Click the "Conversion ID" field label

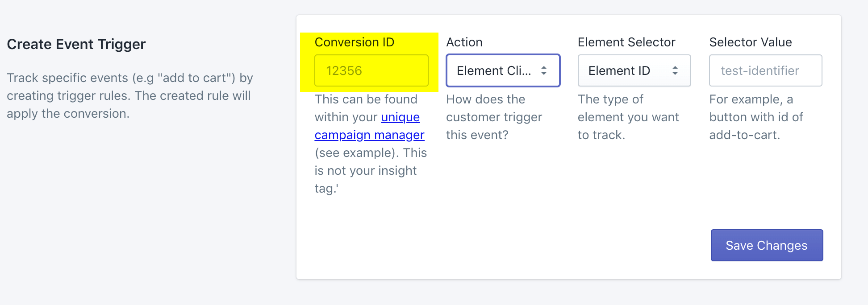point(355,42)
